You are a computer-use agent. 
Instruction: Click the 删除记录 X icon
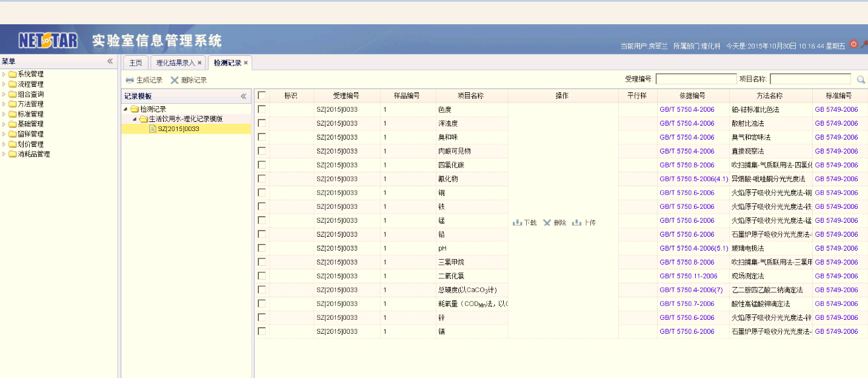tap(175, 80)
